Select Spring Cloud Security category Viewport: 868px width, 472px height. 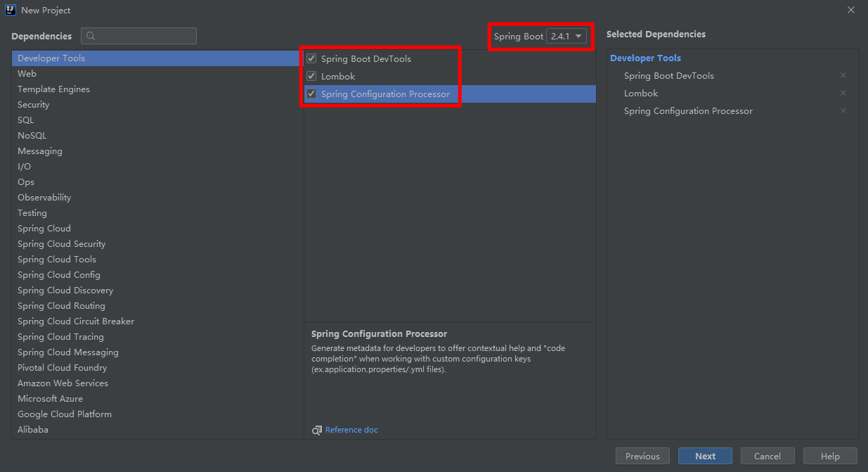coord(156,244)
